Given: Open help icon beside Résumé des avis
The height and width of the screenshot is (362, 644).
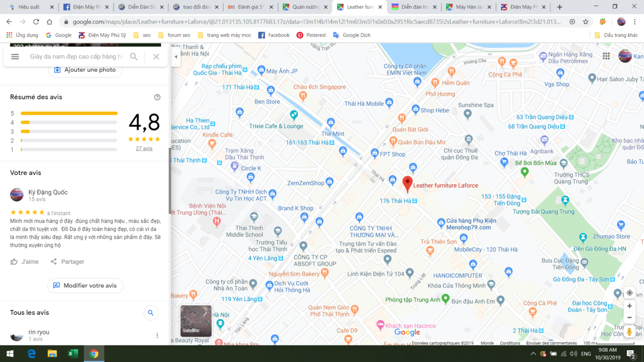Looking at the screenshot, I should (x=157, y=97).
